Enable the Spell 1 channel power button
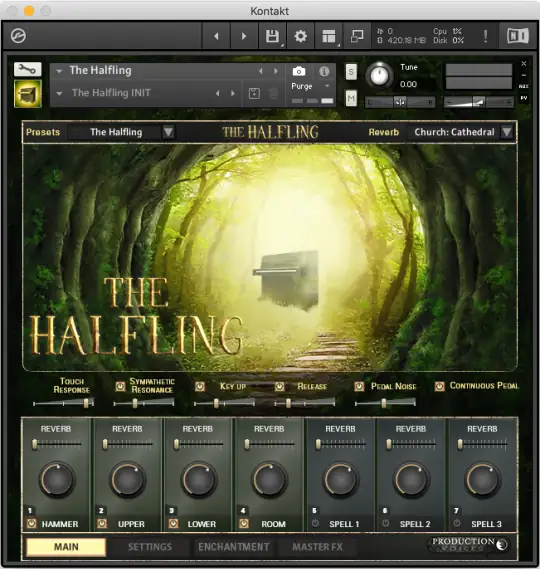The image size is (540, 569). point(315,523)
